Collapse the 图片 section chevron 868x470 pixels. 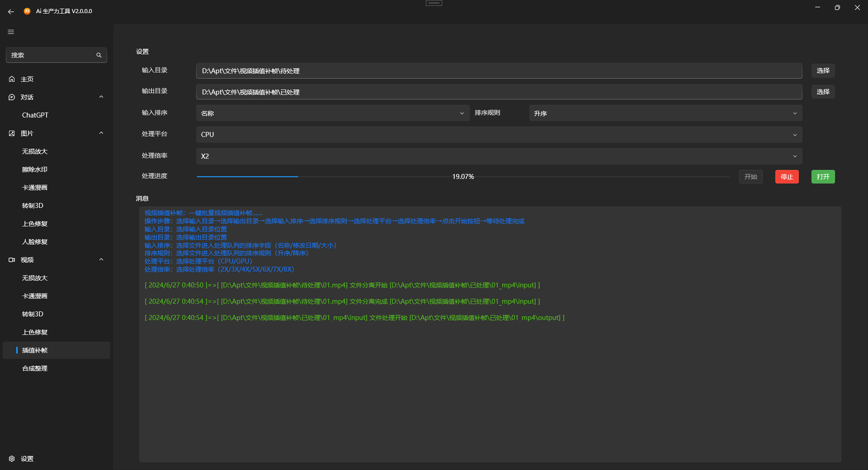(101, 133)
